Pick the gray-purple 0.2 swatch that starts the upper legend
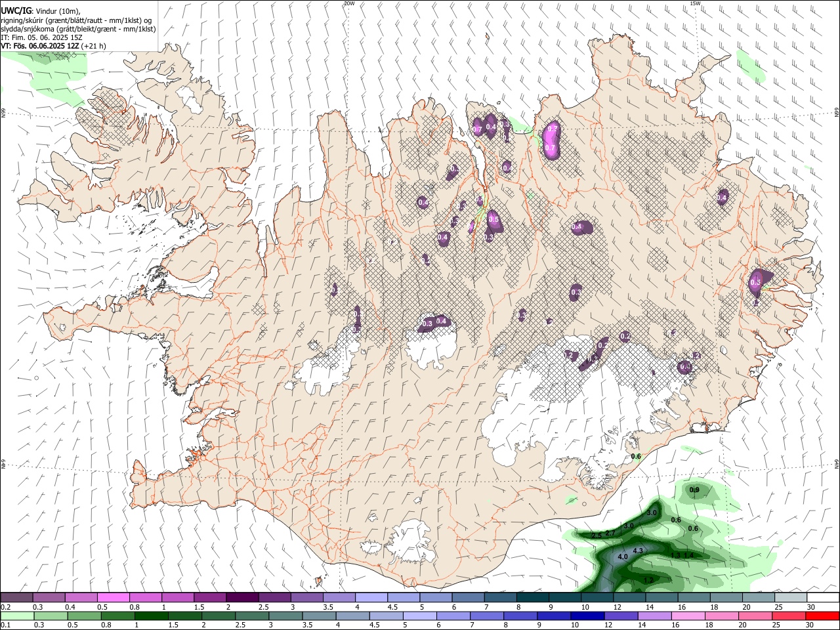This screenshot has width=840, height=630. point(16,597)
